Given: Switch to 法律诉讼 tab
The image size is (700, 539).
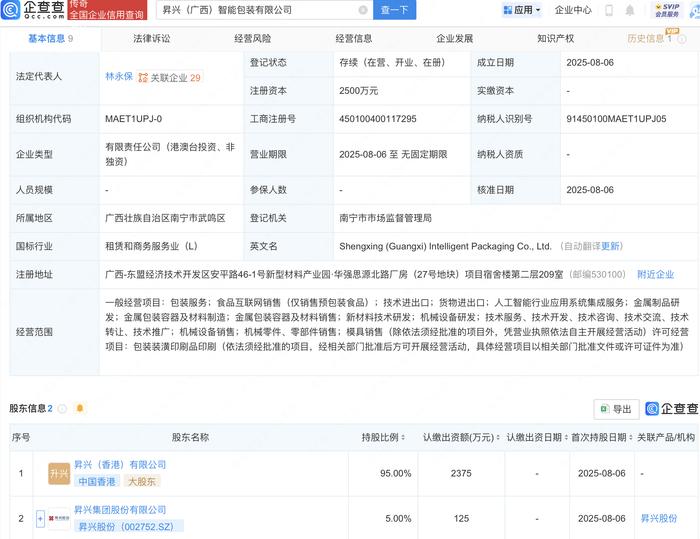Looking at the screenshot, I should [x=152, y=39].
